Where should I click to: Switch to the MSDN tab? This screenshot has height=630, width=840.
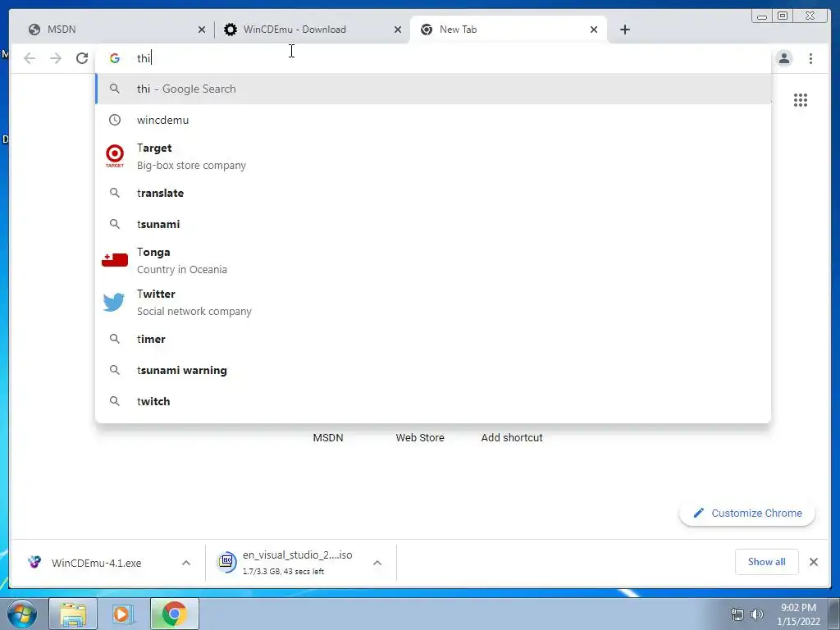click(113, 30)
